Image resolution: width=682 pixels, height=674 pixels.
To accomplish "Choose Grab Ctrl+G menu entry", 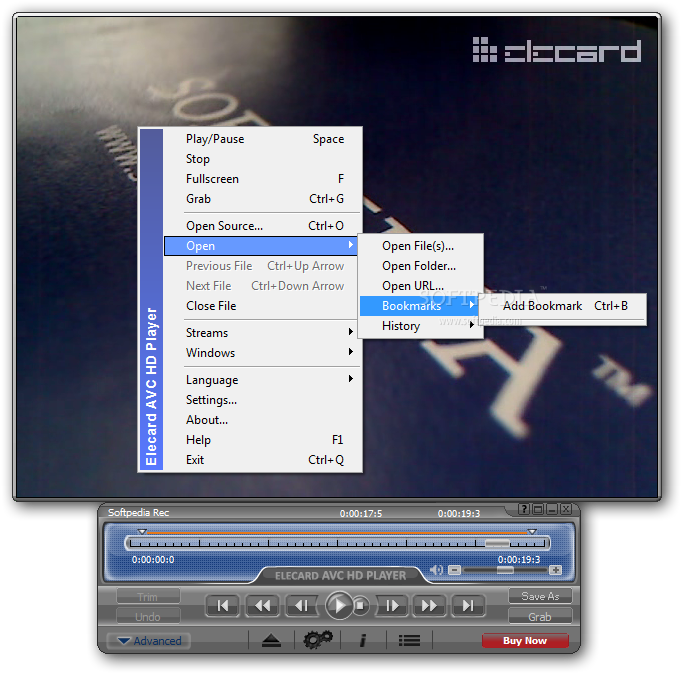I will pos(262,199).
